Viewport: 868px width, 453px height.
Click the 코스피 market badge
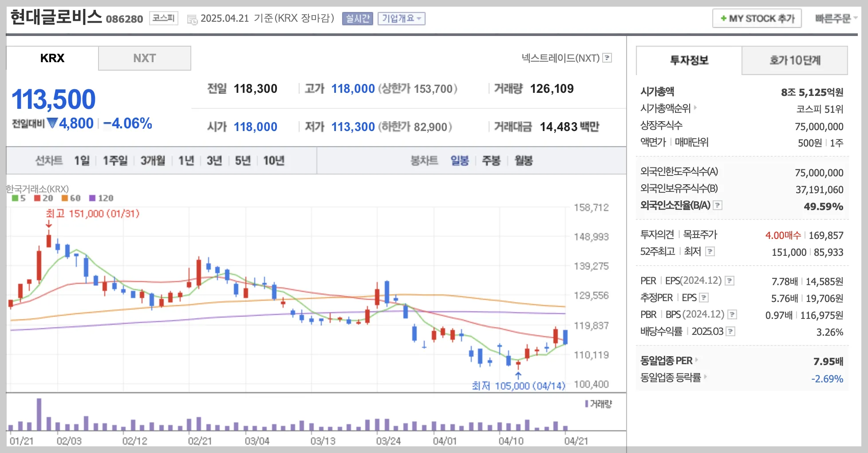point(164,18)
